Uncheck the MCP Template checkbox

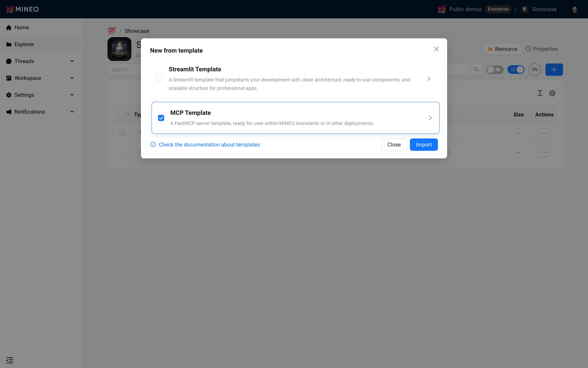(161, 118)
